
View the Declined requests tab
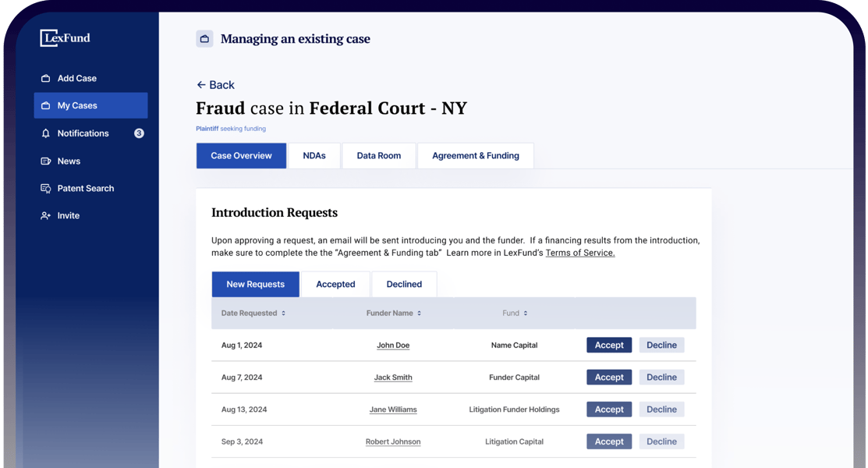[404, 285]
